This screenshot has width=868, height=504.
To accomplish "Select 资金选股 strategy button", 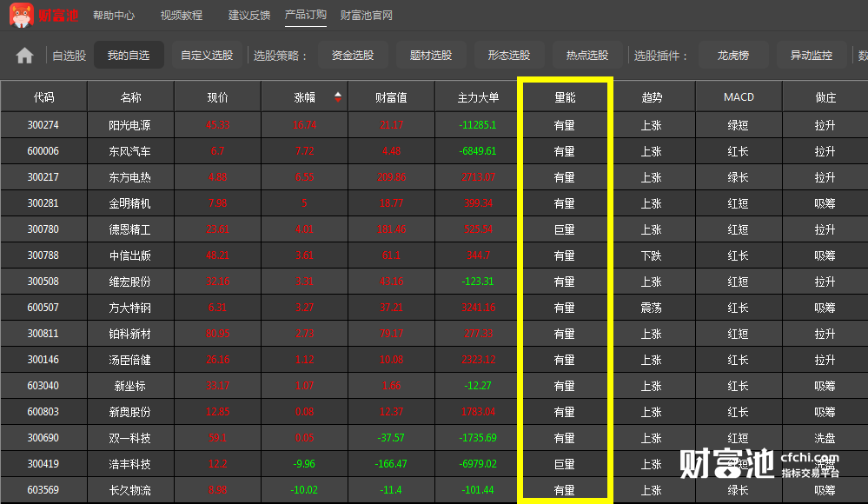I will tap(353, 55).
